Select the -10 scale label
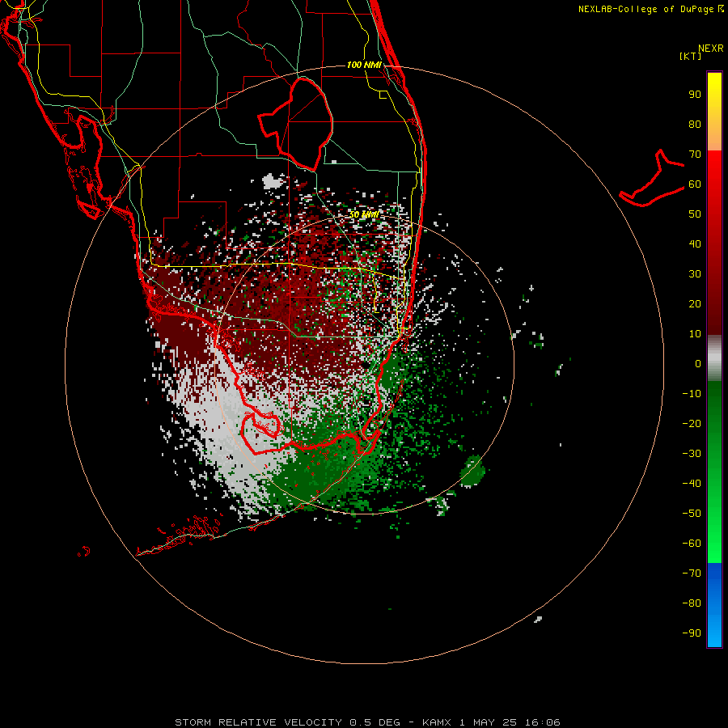 point(692,394)
